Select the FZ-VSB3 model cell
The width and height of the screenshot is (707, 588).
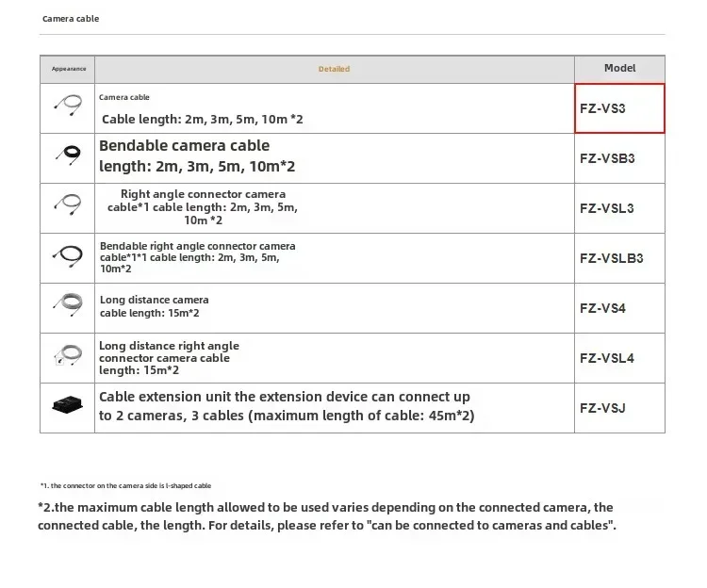point(619,158)
